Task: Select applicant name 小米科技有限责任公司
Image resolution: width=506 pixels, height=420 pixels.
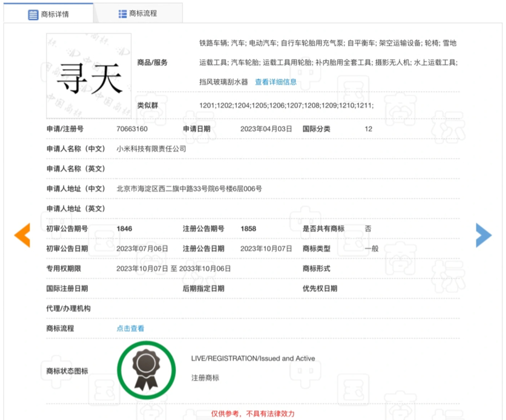Action: click(151, 149)
